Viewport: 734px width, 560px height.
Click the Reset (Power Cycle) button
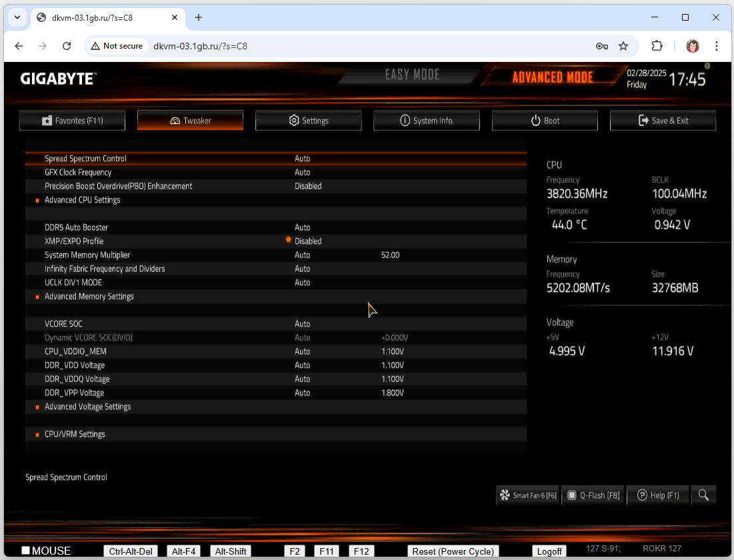[x=453, y=551]
